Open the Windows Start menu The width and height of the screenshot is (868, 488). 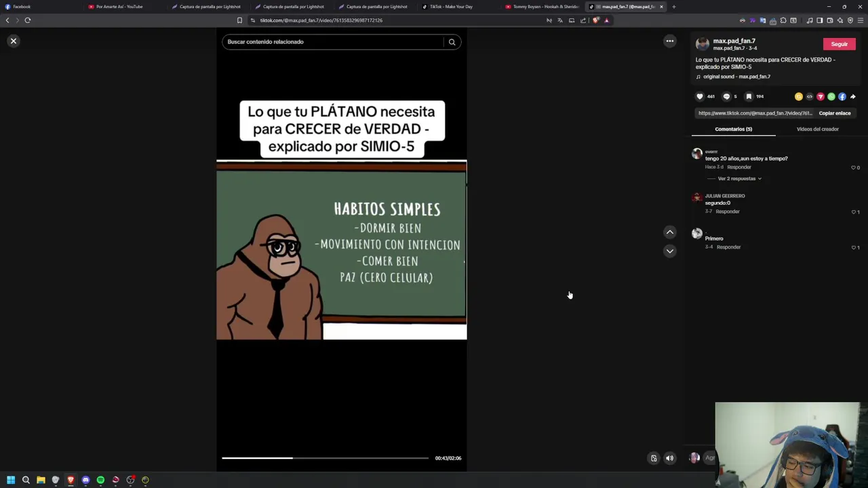(x=11, y=480)
